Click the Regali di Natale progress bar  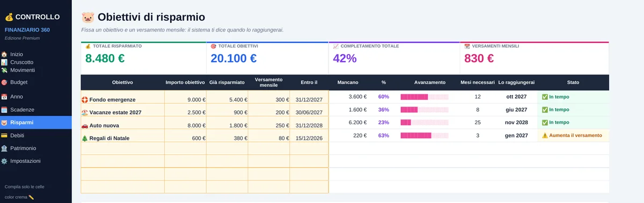tap(425, 136)
